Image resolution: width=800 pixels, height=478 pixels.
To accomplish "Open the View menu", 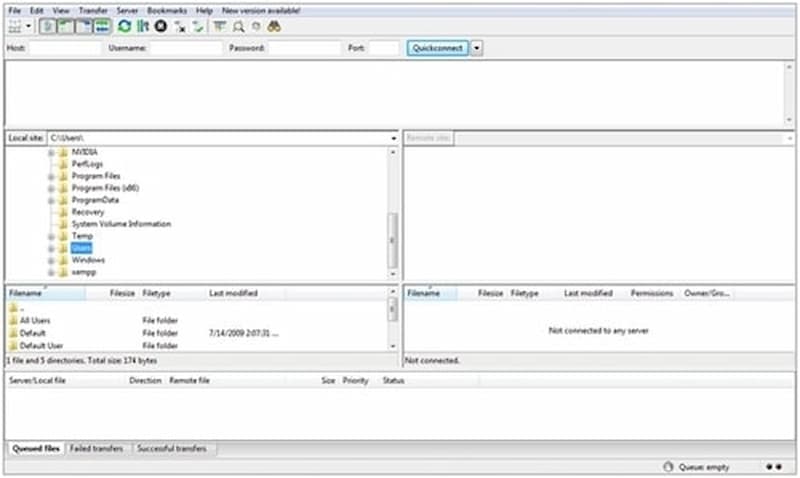I will tap(61, 10).
